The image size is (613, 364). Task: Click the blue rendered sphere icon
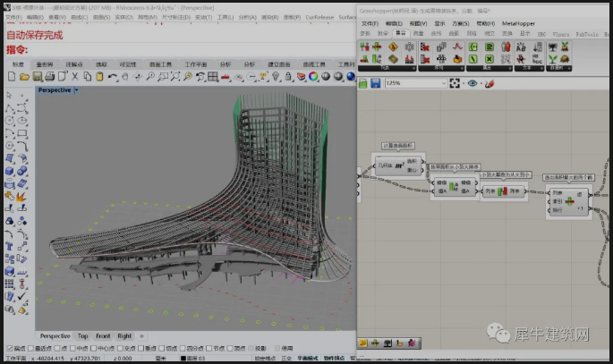pos(351,77)
